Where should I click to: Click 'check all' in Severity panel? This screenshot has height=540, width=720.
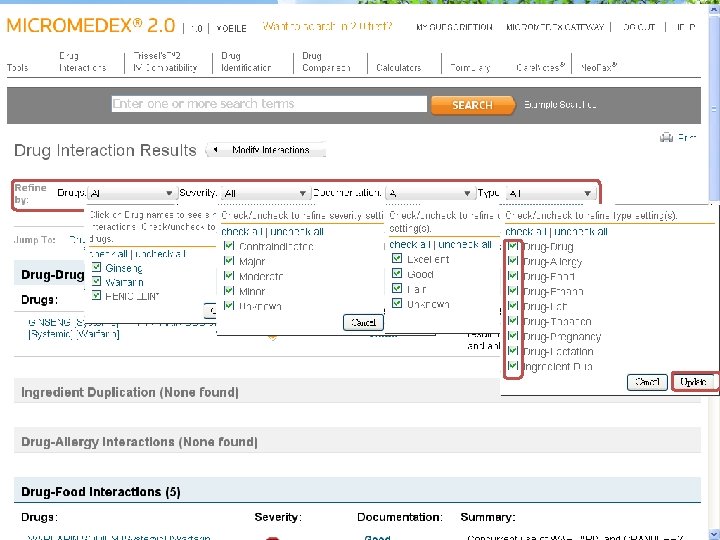tap(242, 231)
